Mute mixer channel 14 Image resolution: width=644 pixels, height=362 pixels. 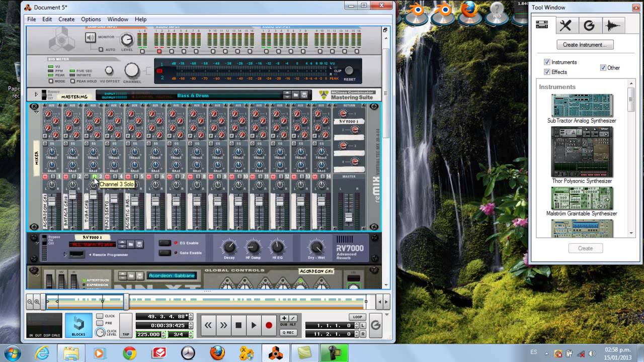[x=315, y=176]
